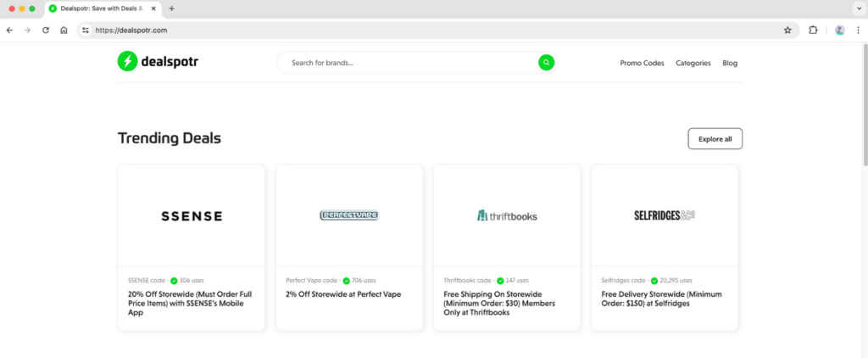
Task: Click the 'Selfridges code' label
Action: (623, 281)
